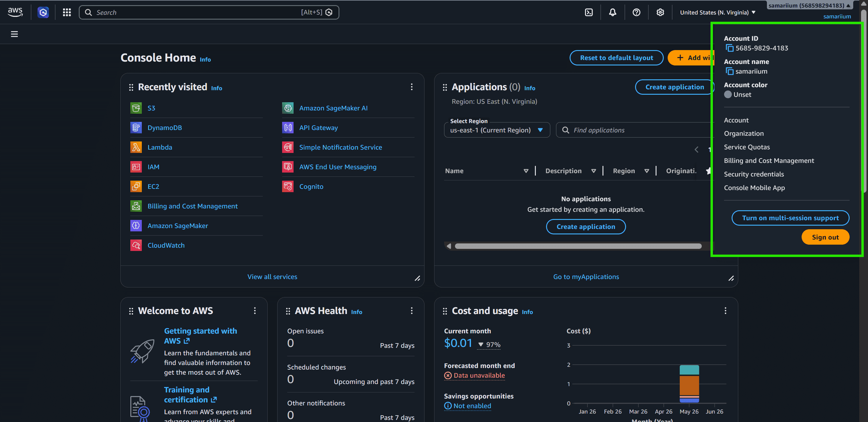Click the Amazon SageMaker AI icon

coord(288,108)
